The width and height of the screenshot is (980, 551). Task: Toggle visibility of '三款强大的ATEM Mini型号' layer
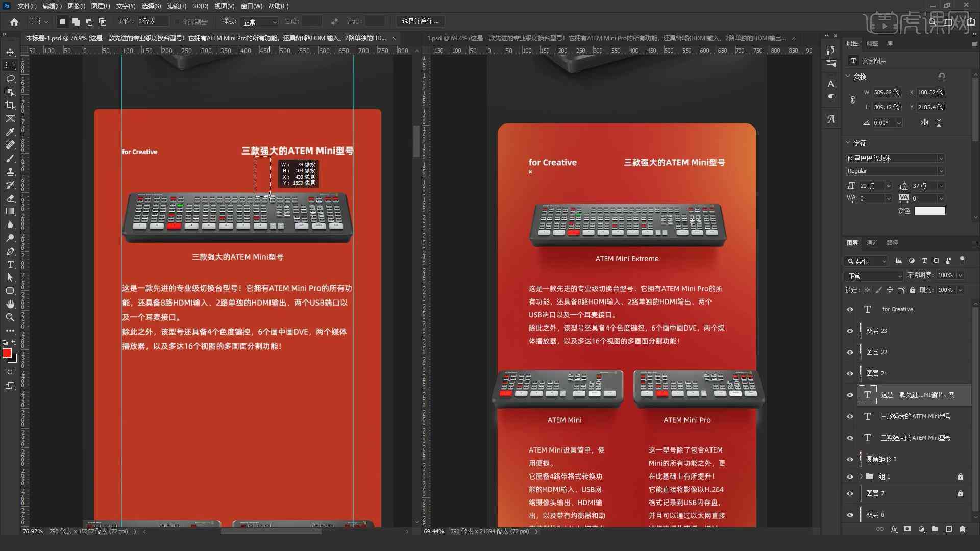[x=851, y=416]
